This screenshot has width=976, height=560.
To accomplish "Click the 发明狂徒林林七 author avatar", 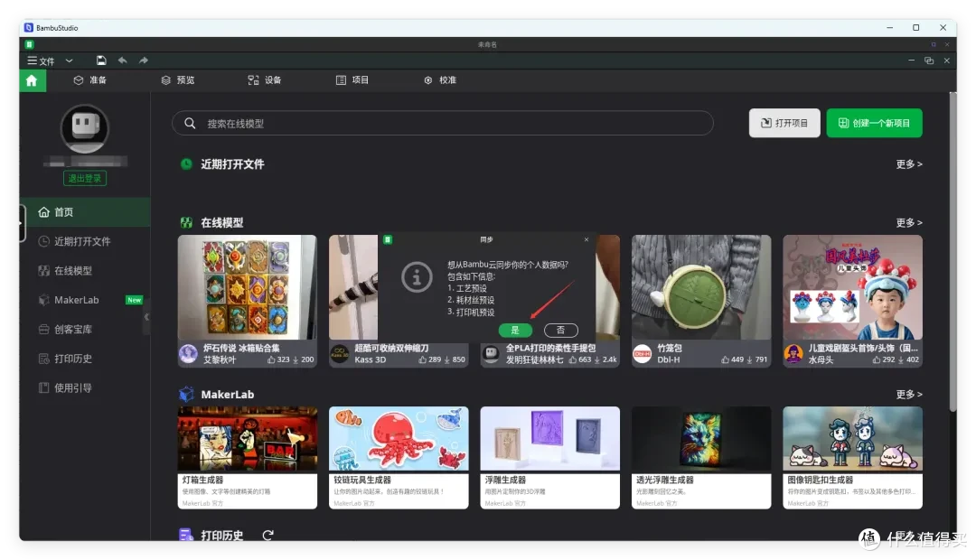I will tap(491, 354).
